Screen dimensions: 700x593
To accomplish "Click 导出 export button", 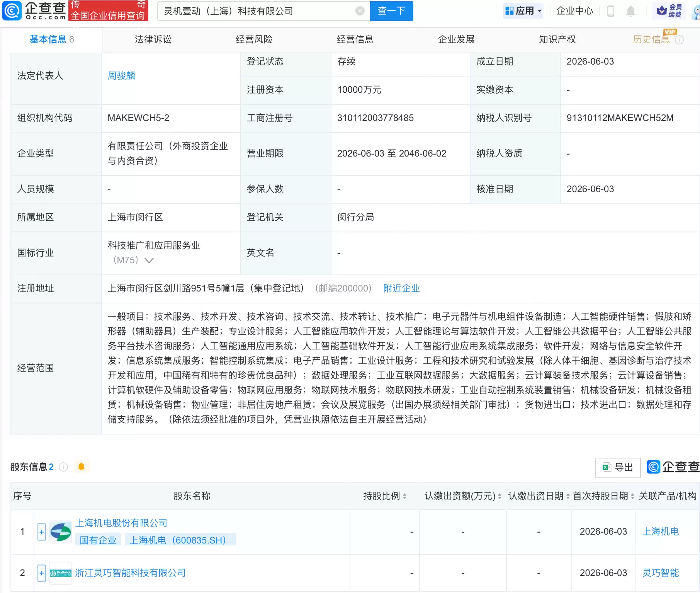I will (618, 468).
